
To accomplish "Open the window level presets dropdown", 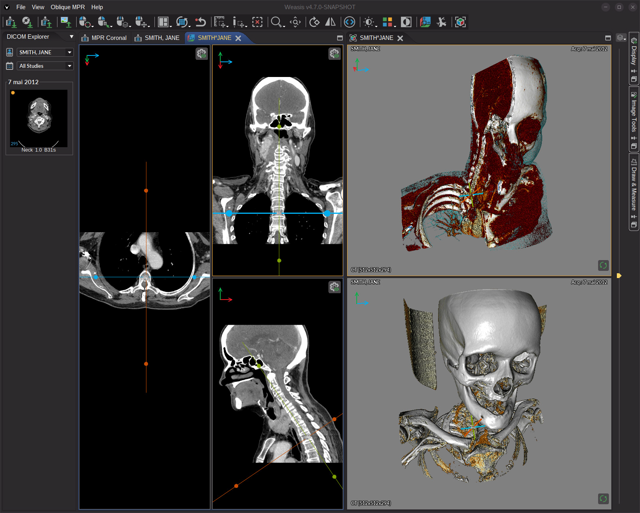I will tap(369, 22).
